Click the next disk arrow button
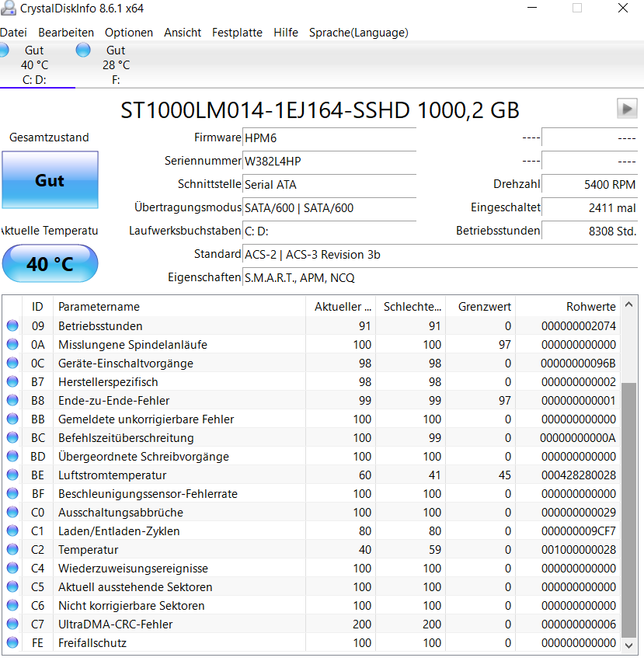Screen dimensions: 644x661 click(x=627, y=108)
